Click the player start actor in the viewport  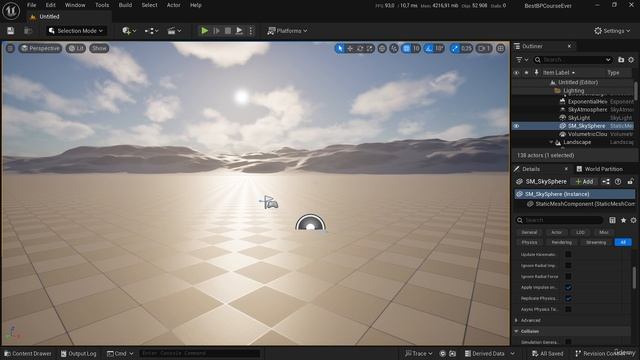point(269,202)
